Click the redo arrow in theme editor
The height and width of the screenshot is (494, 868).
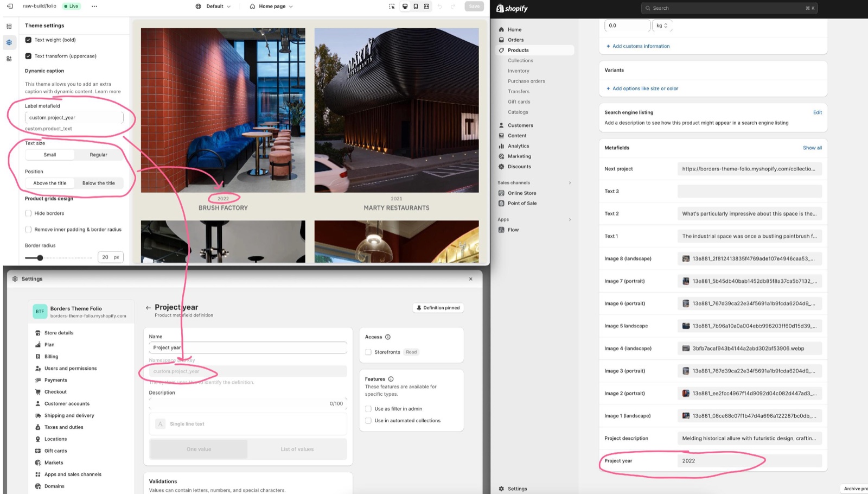452,6
